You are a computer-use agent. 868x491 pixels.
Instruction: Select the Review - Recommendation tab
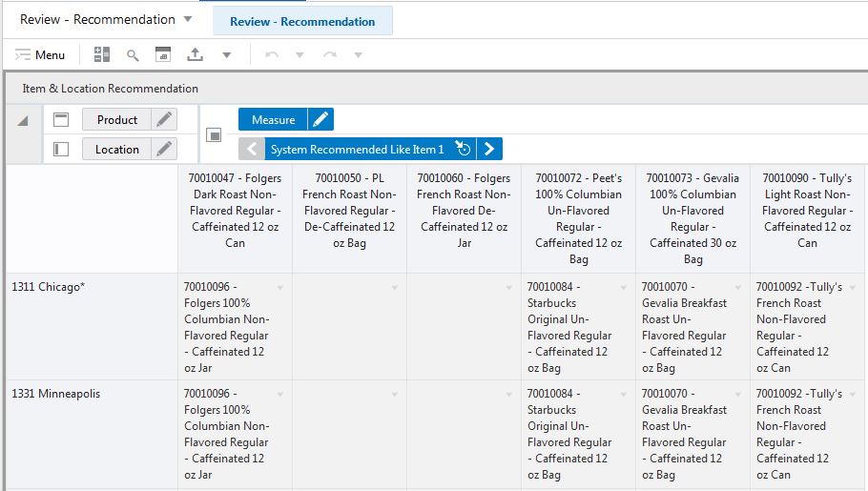point(302,22)
